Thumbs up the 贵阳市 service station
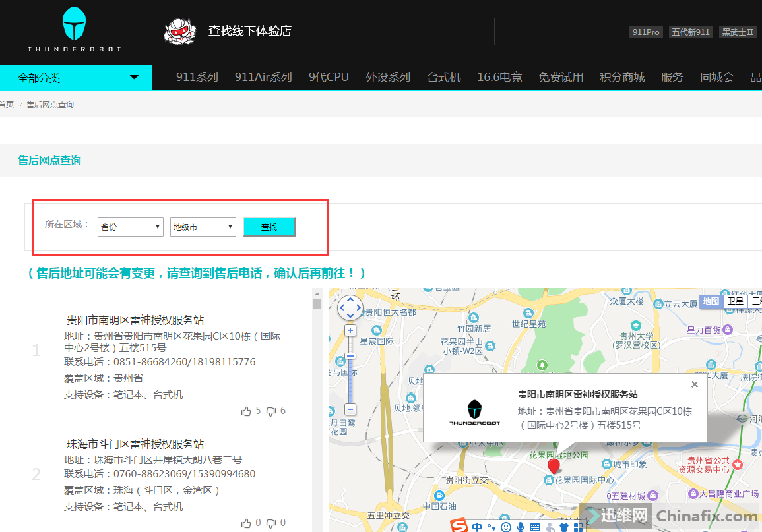The height and width of the screenshot is (532, 762). coord(246,411)
